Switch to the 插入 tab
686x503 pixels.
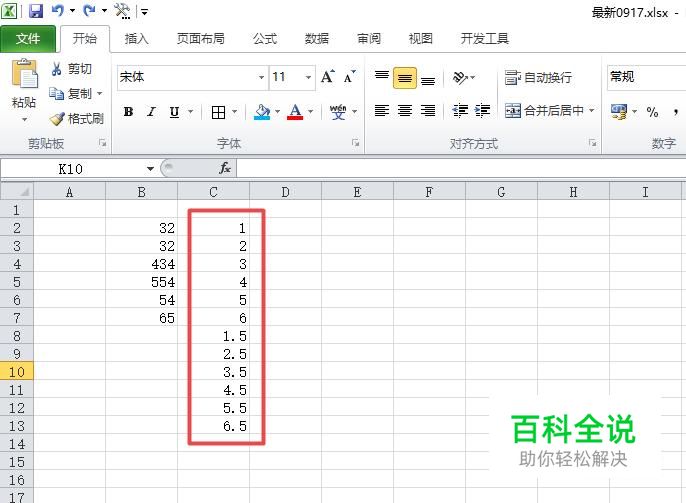(136, 39)
